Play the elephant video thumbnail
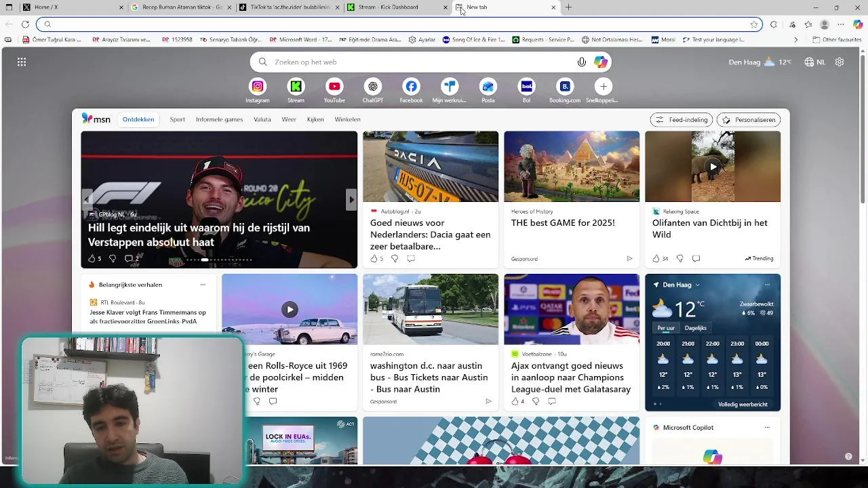The width and height of the screenshot is (868, 488). [x=713, y=167]
